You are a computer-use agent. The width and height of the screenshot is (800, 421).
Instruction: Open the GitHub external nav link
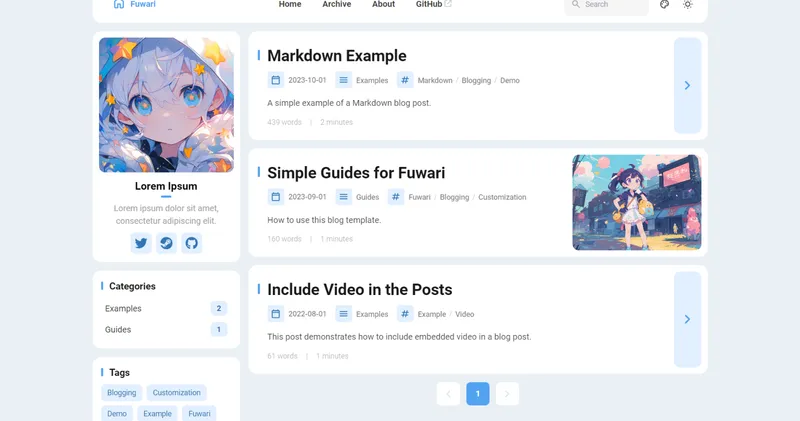coord(433,5)
